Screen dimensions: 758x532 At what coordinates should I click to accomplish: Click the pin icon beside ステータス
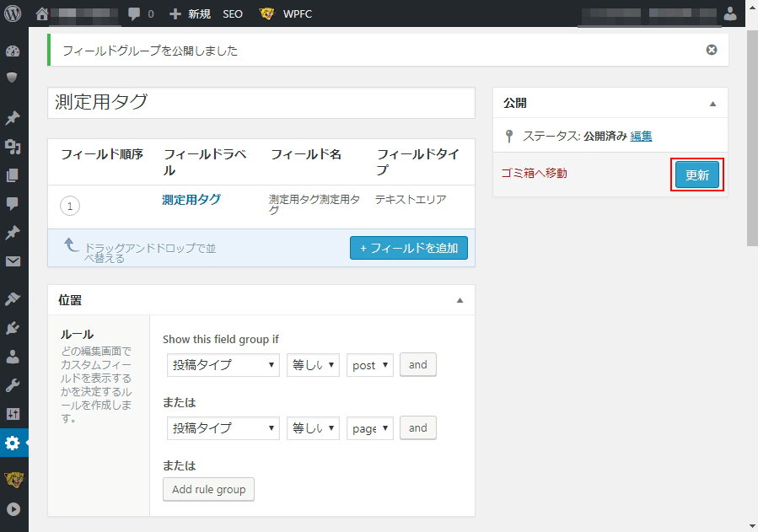point(508,137)
